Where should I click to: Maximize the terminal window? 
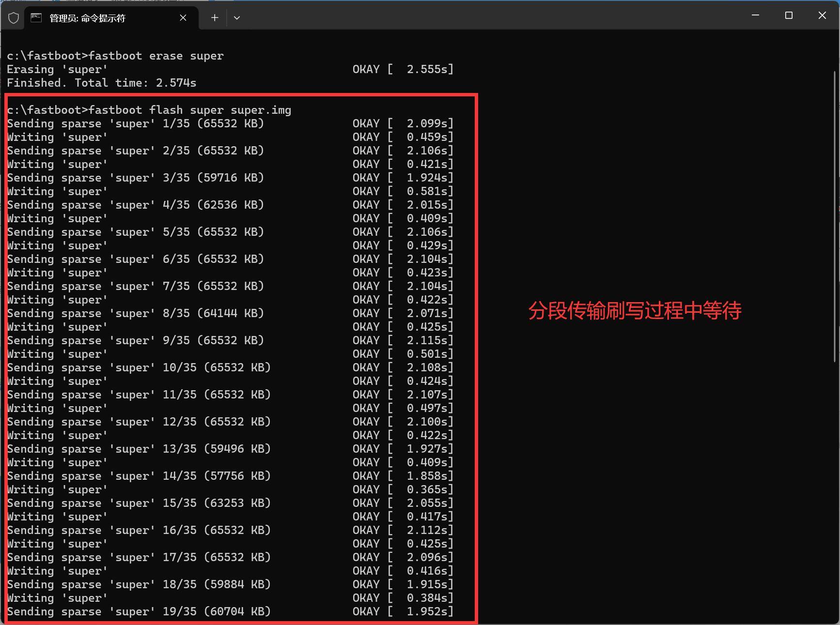tap(789, 15)
